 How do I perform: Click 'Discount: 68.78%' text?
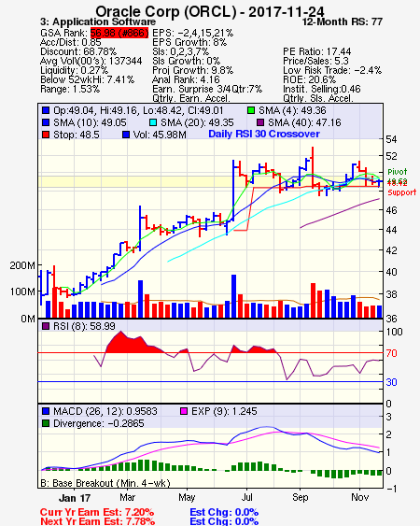[x=78, y=51]
